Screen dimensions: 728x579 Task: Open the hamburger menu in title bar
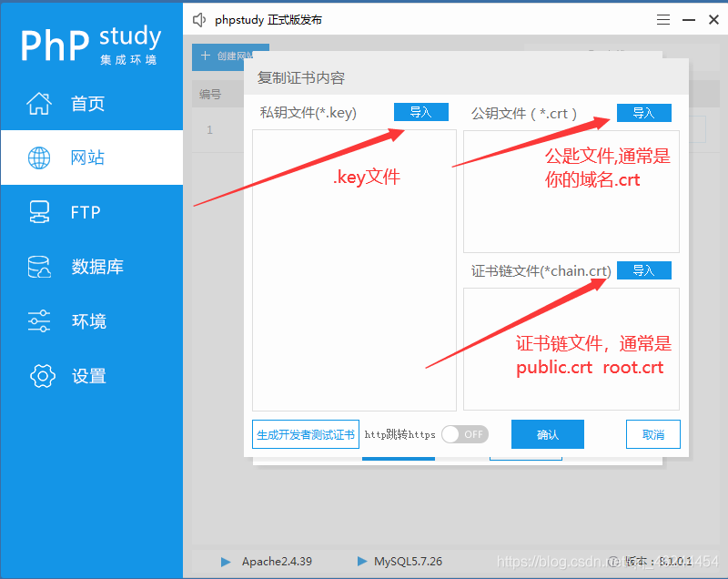click(x=663, y=19)
